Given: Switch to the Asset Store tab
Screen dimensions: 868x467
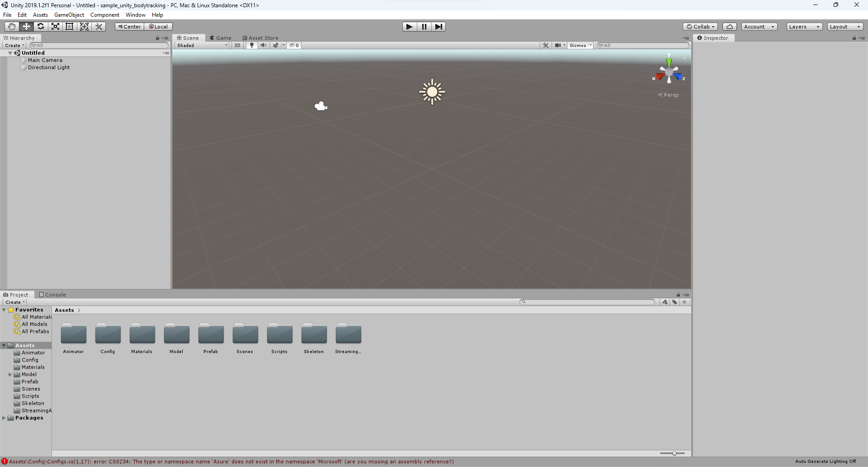Looking at the screenshot, I should 260,38.
